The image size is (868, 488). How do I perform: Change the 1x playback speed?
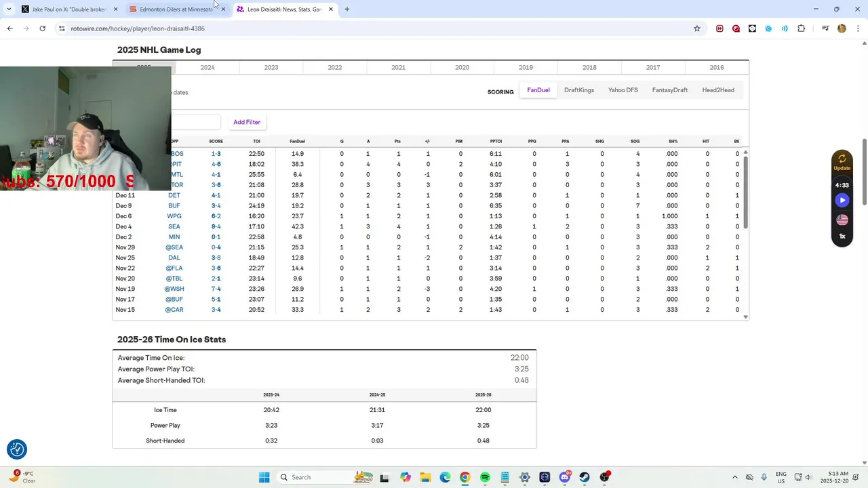[x=842, y=237]
